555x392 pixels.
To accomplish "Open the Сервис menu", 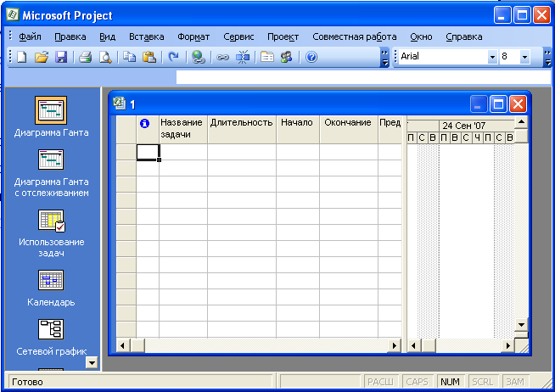I will click(x=238, y=36).
